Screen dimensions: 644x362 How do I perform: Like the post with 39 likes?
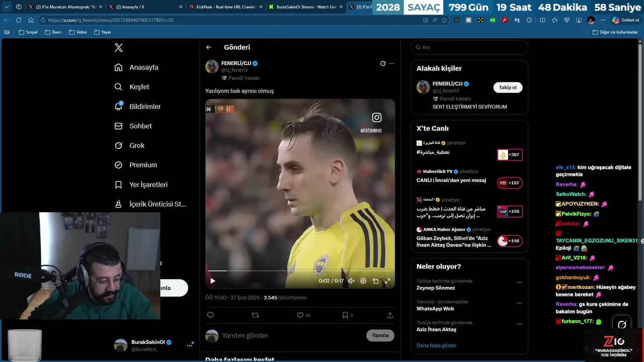[303, 315]
